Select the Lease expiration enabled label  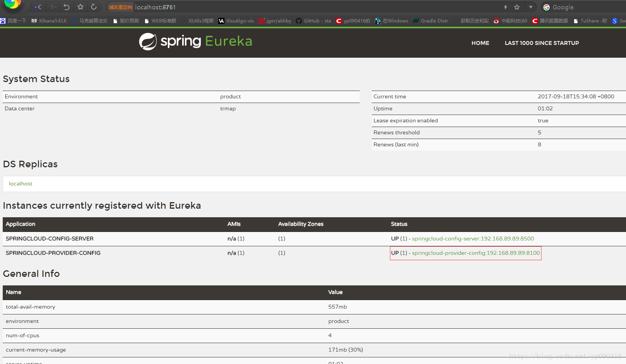[x=405, y=120]
